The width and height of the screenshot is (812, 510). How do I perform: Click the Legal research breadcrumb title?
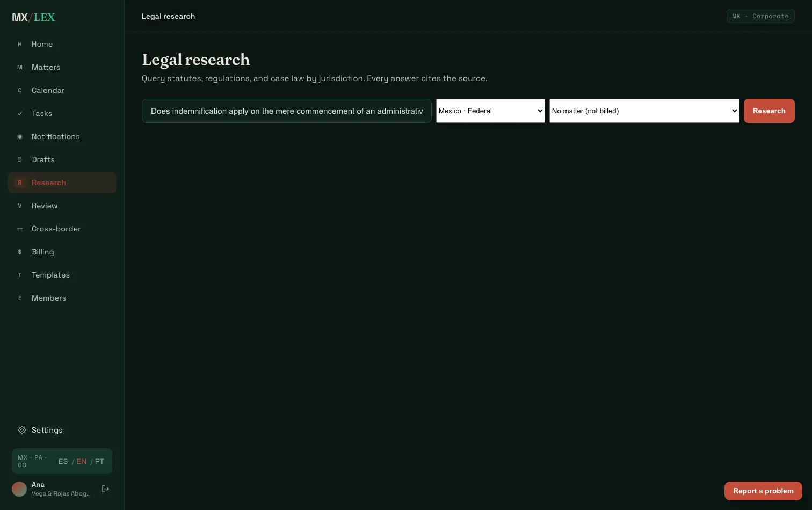point(168,16)
